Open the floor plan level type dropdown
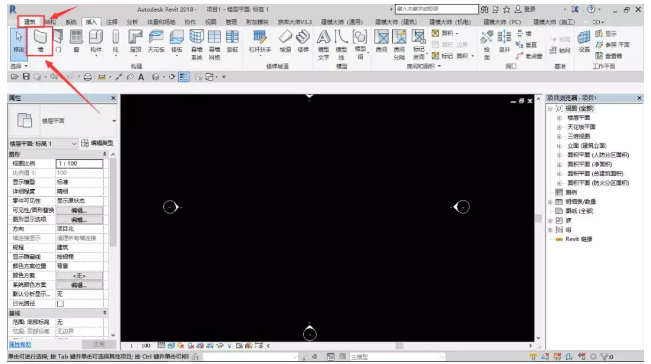 pos(43,144)
